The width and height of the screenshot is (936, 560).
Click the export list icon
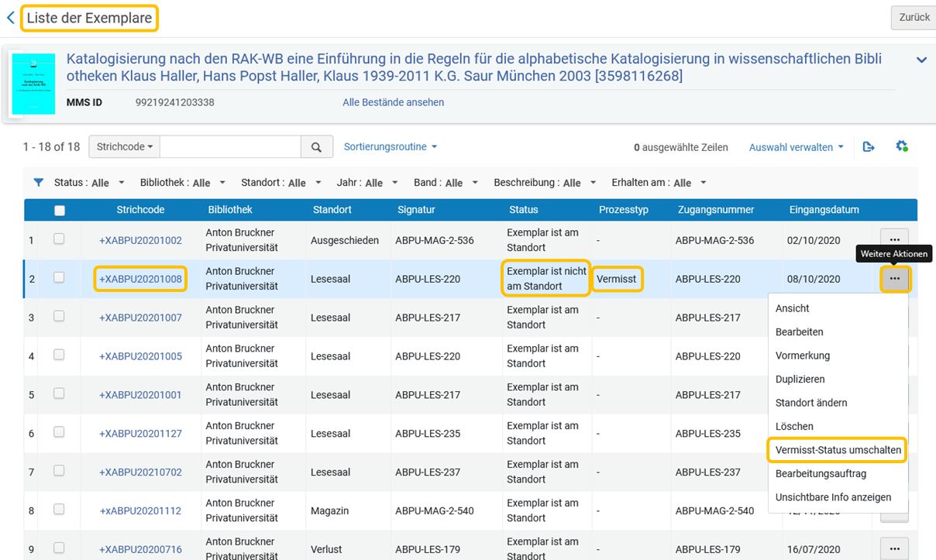click(869, 146)
